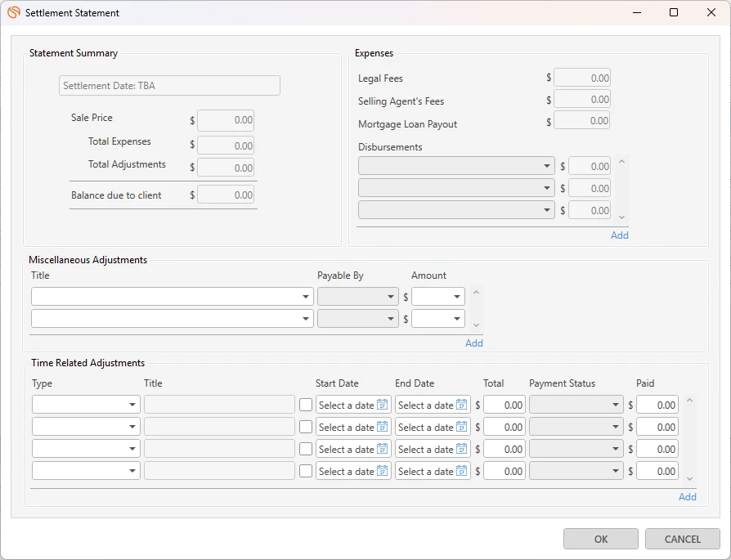Click the Settlement Statement app logo icon

14,12
